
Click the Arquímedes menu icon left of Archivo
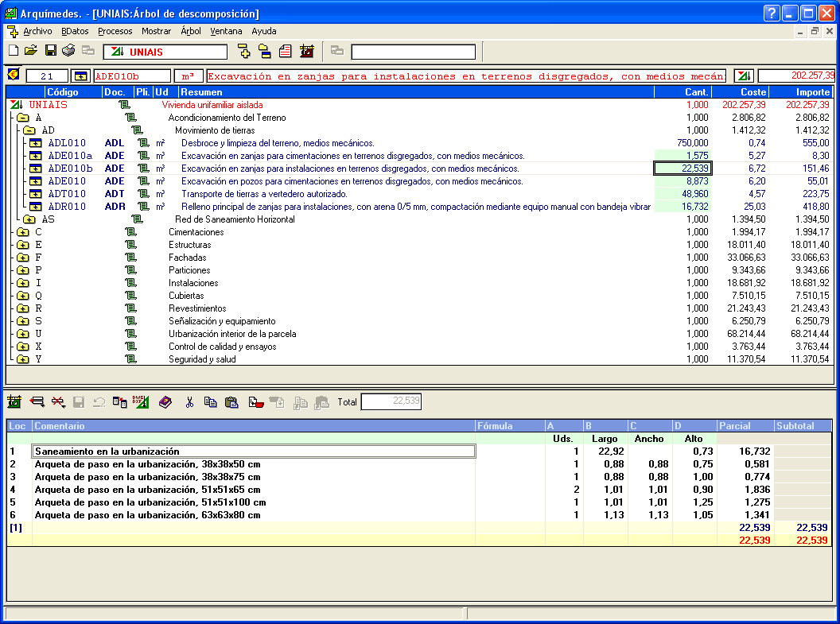coord(13,31)
